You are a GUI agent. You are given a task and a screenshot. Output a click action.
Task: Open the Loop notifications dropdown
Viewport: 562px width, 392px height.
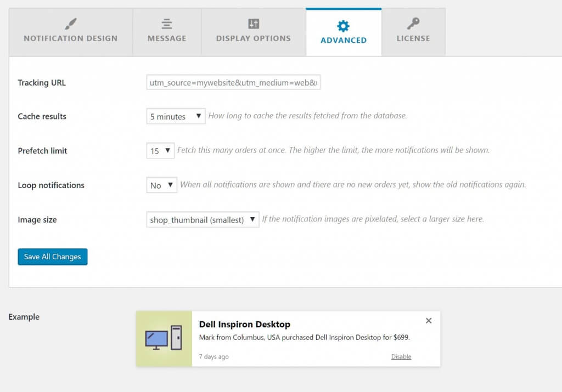pos(161,185)
